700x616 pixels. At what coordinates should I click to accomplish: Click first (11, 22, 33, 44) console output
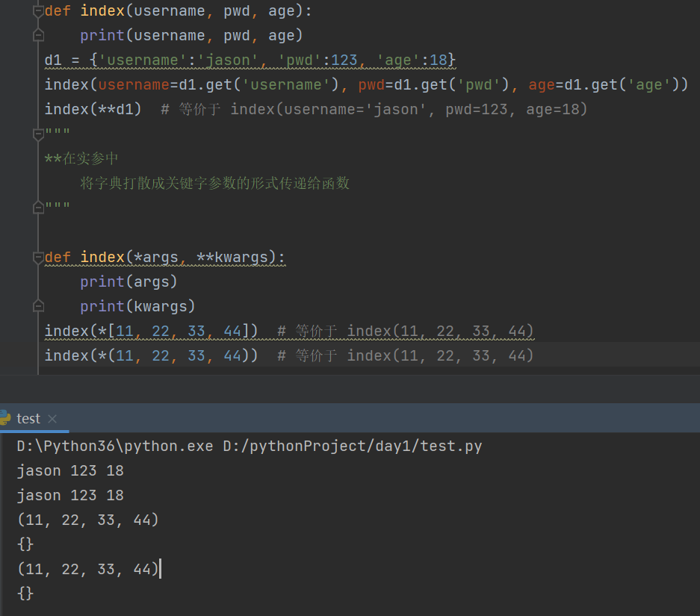88,520
